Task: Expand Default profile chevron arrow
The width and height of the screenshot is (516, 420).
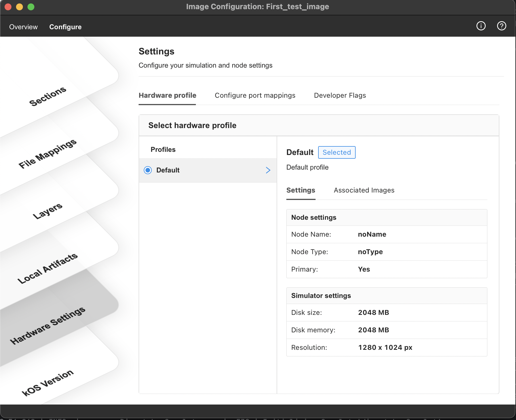Action: point(268,170)
